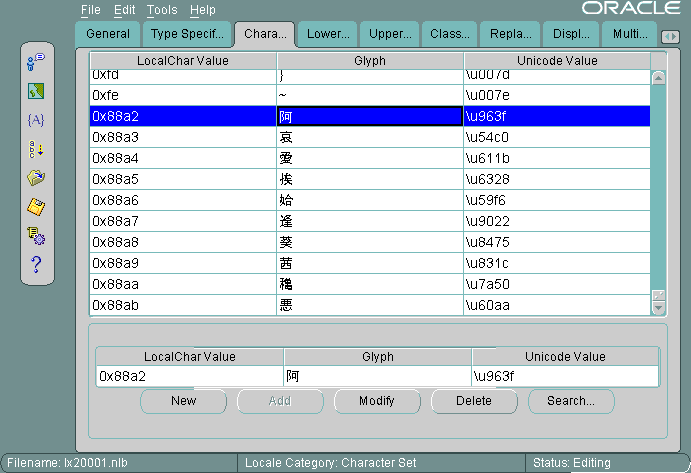Click the table scrollbar up arrow
This screenshot has width=691, height=473.
point(658,78)
